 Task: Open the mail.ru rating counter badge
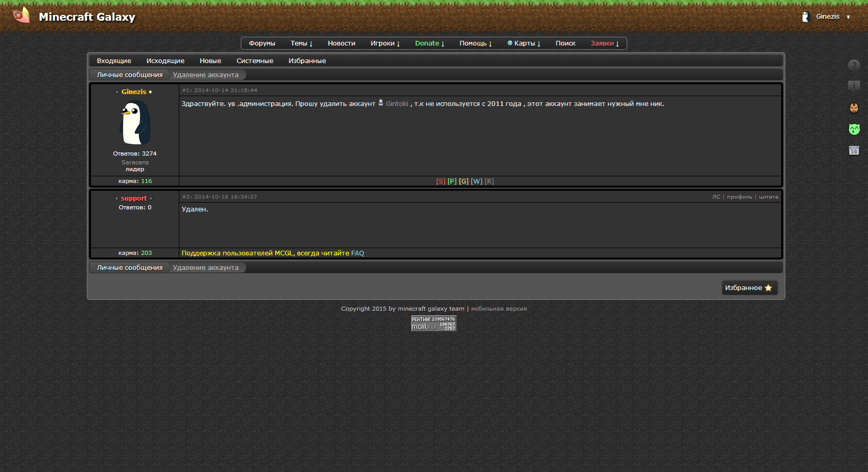433,323
